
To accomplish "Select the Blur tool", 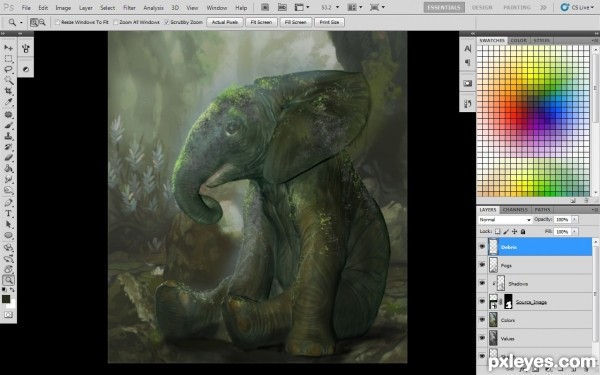I will tap(8, 179).
